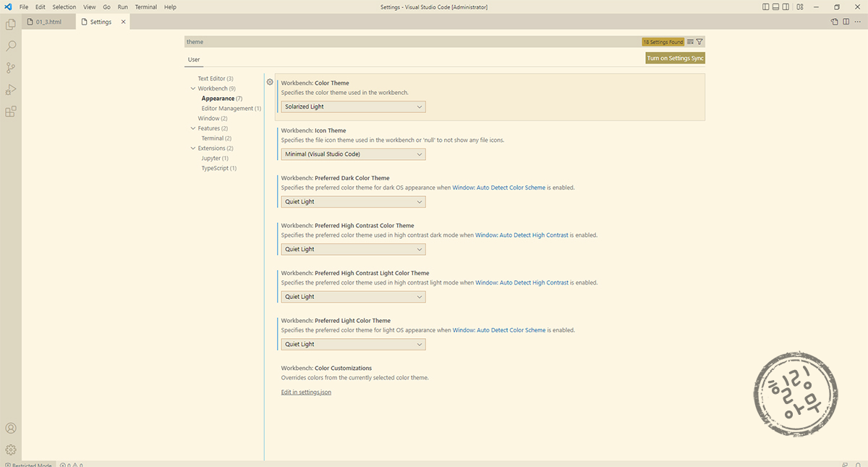Click the 'Workbench: Color Customizations' heading

[x=326, y=368]
